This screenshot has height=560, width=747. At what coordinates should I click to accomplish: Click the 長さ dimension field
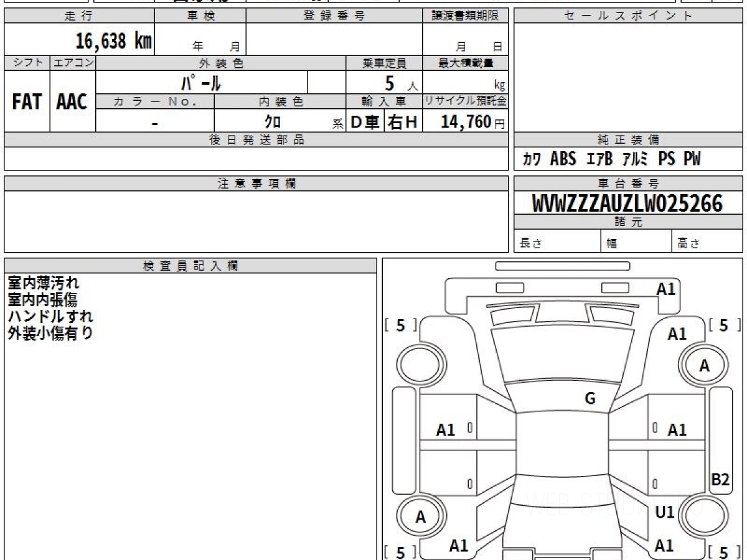[557, 241]
